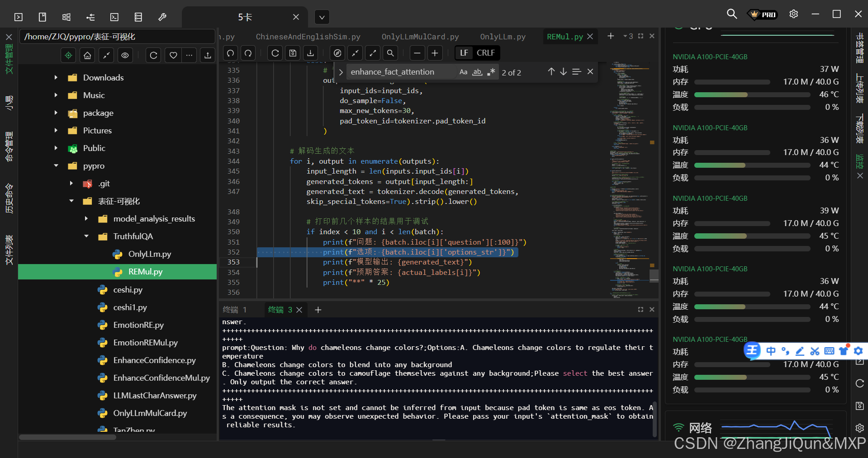Switch line ending to CRLF

(486, 53)
